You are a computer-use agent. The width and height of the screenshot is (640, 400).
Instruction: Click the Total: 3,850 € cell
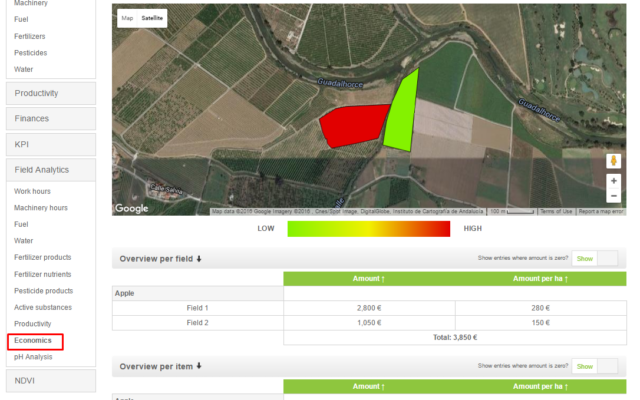(455, 338)
